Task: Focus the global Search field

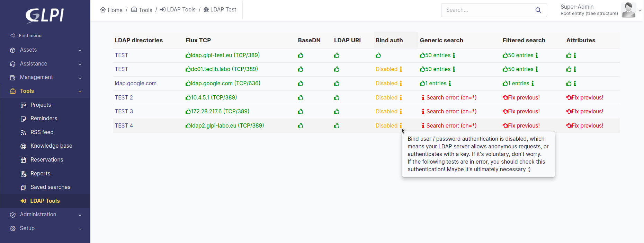Action: tap(488, 10)
